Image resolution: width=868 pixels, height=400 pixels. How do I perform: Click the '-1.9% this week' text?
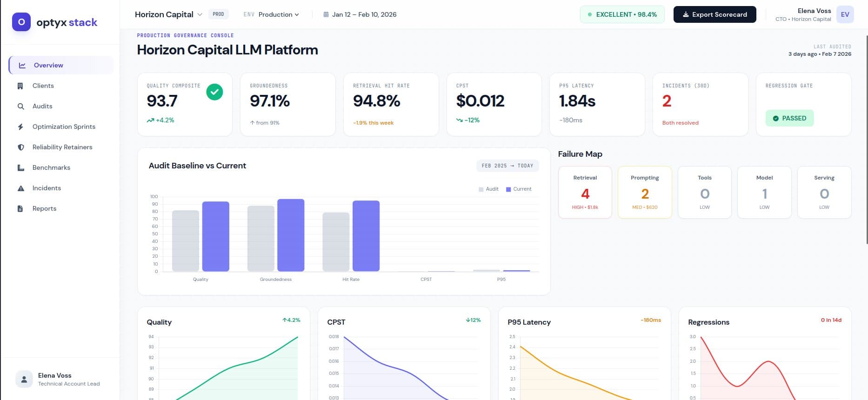(373, 123)
